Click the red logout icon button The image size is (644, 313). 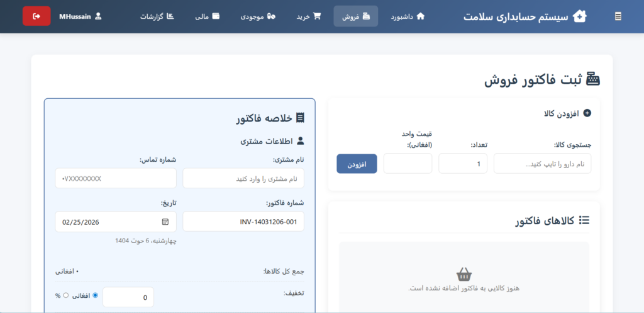coord(36,16)
